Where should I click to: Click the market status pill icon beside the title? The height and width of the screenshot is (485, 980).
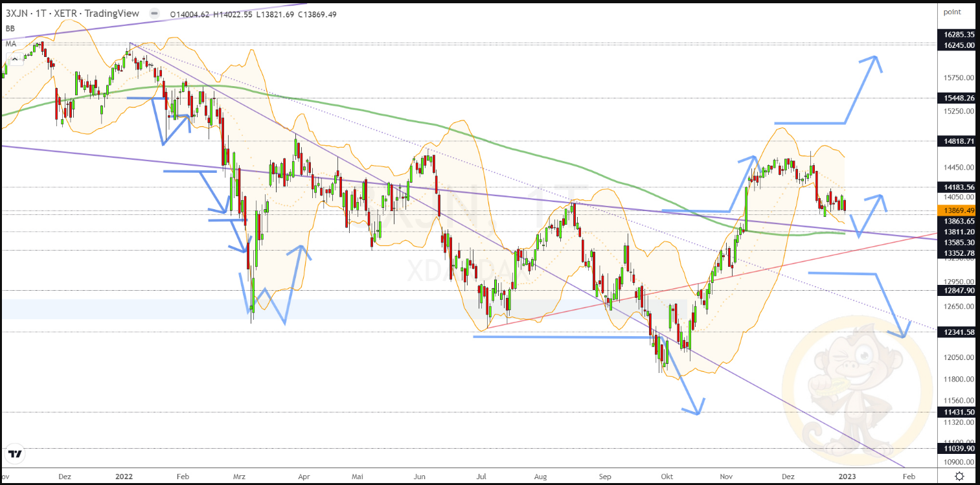pyautogui.click(x=154, y=14)
